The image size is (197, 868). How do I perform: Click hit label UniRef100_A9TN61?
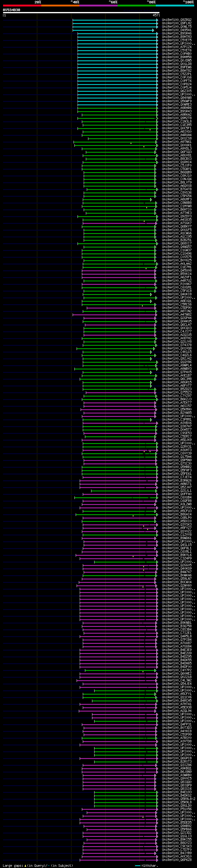tap(177, 142)
